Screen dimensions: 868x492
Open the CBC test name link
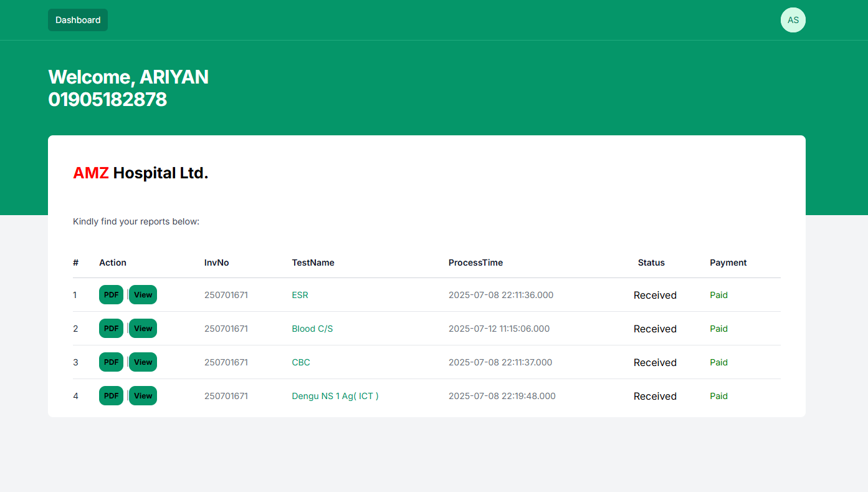301,362
